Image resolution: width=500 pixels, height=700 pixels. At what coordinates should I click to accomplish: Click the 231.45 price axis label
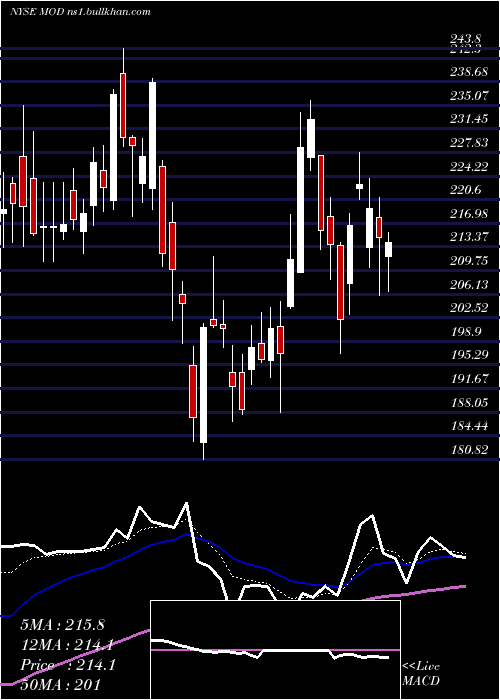click(x=469, y=119)
